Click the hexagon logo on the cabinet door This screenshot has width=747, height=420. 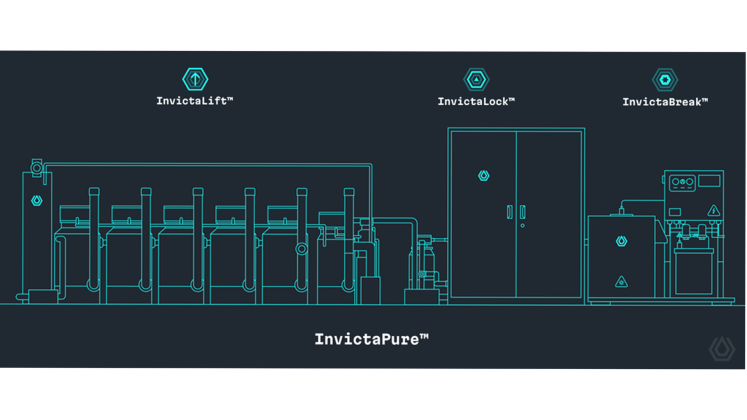[x=483, y=176]
